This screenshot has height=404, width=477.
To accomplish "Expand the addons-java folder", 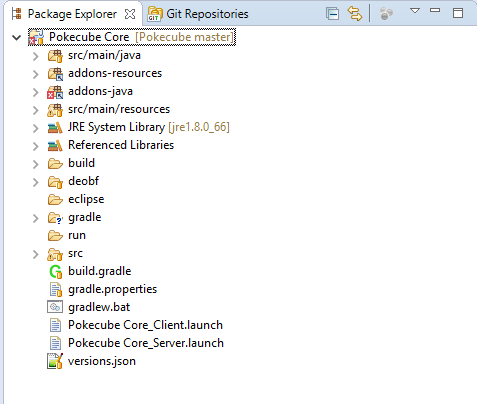I will pyautogui.click(x=36, y=92).
